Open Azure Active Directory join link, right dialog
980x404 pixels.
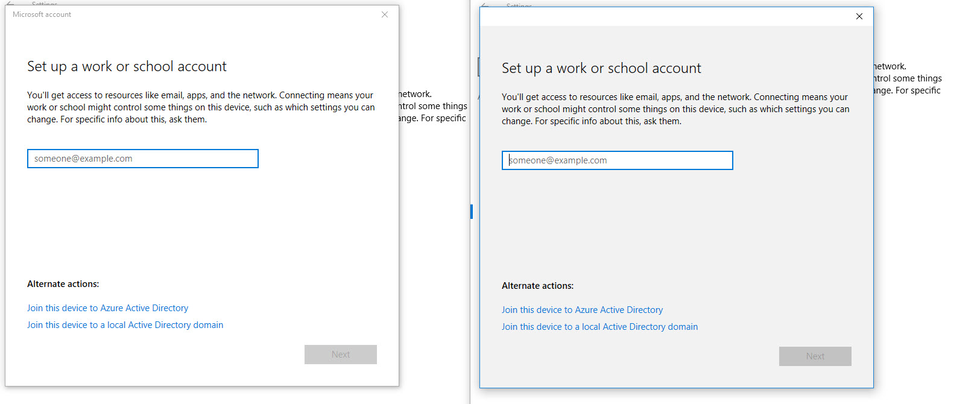tap(582, 310)
